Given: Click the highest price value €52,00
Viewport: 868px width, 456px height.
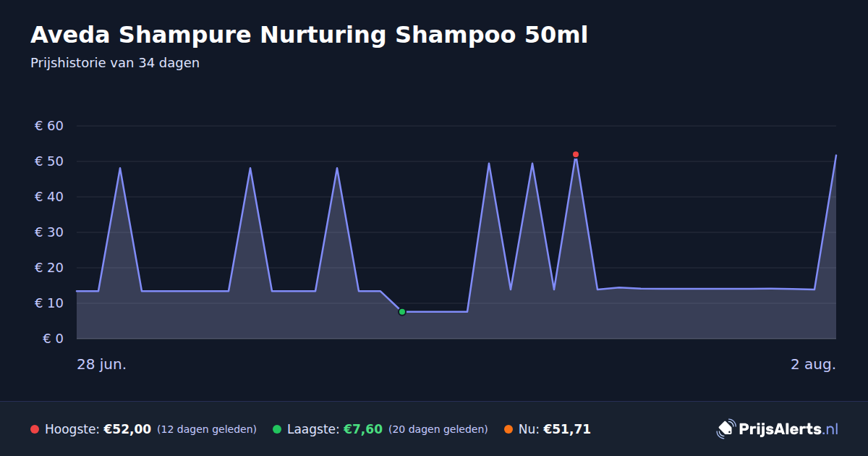Looking at the screenshot, I should pyautogui.click(x=127, y=429).
